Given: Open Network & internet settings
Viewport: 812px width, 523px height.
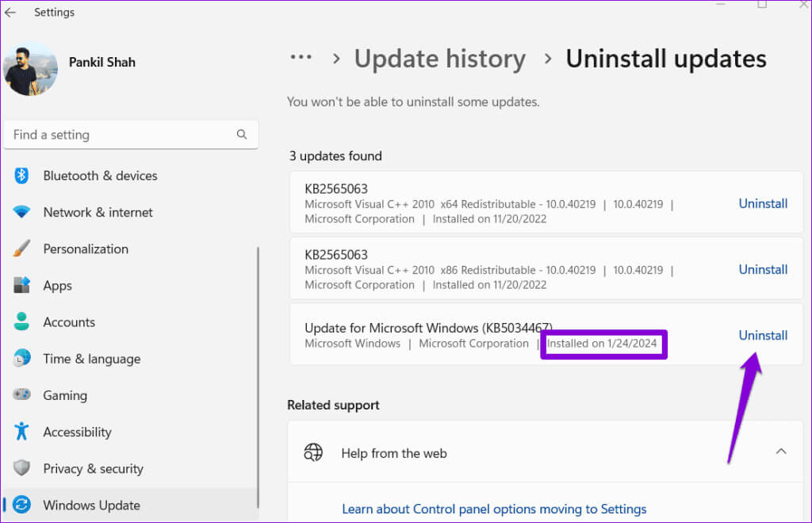Looking at the screenshot, I should click(98, 213).
